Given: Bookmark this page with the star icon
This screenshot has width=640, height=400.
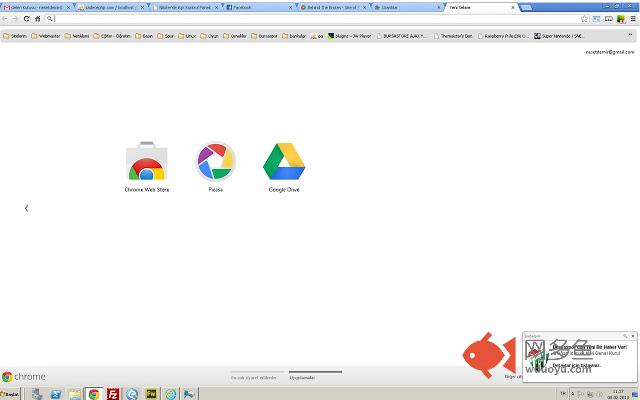Looking at the screenshot, I should [x=584, y=19].
